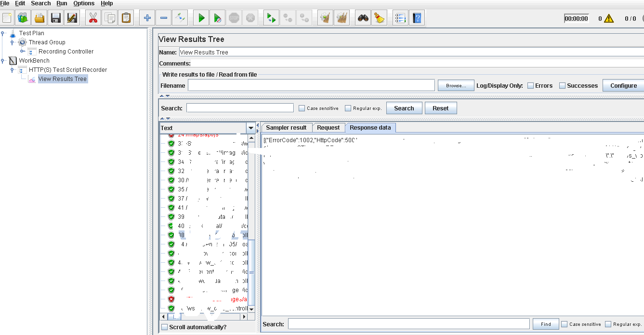
Task: Click the Cut scissors icon in toolbar
Action: pyautogui.click(x=93, y=18)
